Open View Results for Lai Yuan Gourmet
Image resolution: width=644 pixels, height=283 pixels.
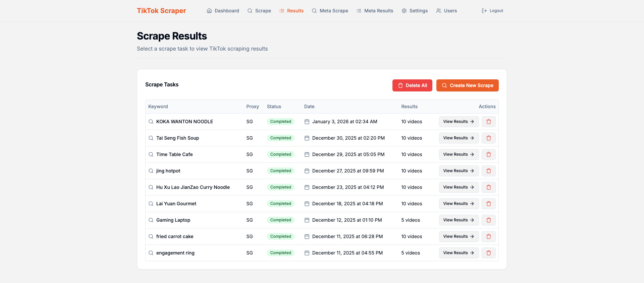click(459, 204)
